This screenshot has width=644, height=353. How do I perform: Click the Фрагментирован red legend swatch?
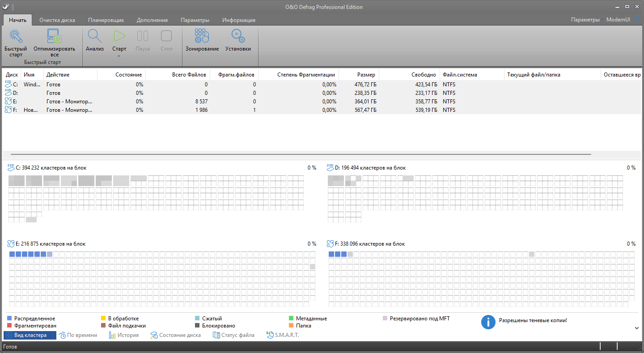coord(9,326)
